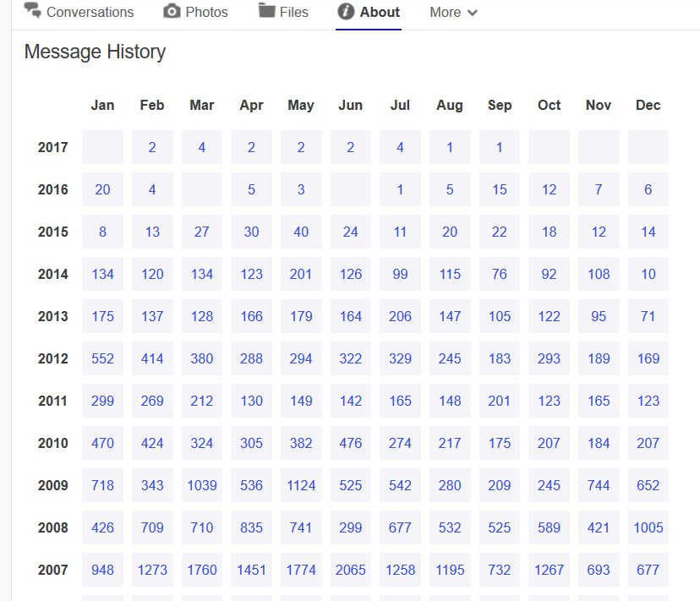
Task: Open June 2010 with 476 messages
Action: click(x=351, y=443)
